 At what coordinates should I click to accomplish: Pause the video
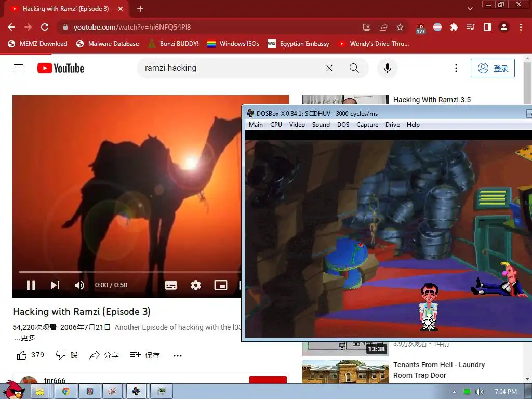point(31,285)
